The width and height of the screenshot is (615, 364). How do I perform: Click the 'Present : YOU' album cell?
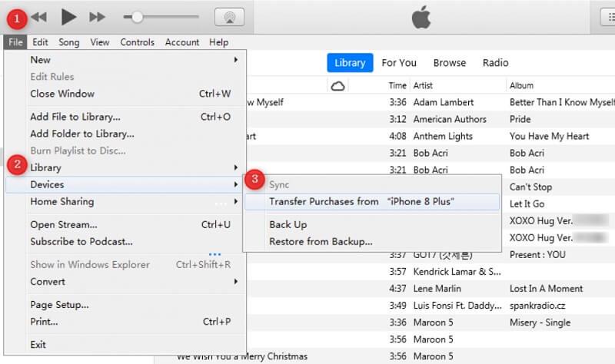pos(537,255)
